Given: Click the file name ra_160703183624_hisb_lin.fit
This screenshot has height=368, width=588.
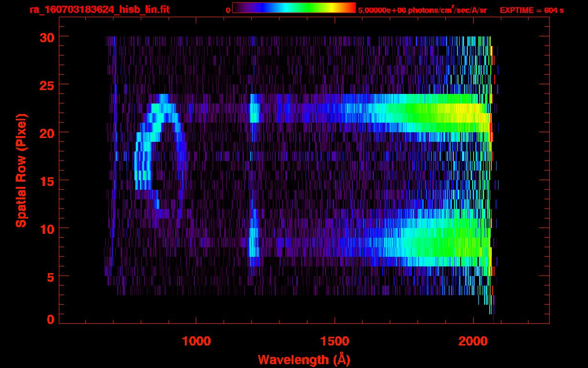Looking at the screenshot, I should click(x=99, y=10).
